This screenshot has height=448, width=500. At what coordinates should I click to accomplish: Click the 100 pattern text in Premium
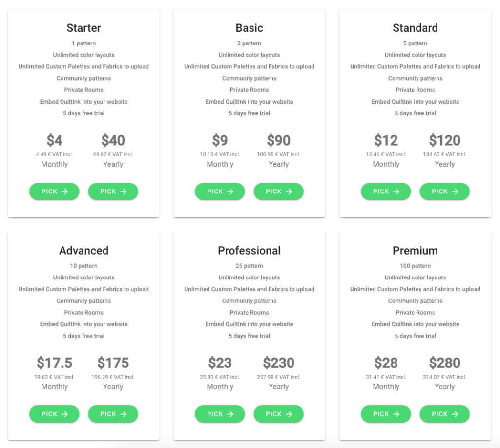[415, 266]
